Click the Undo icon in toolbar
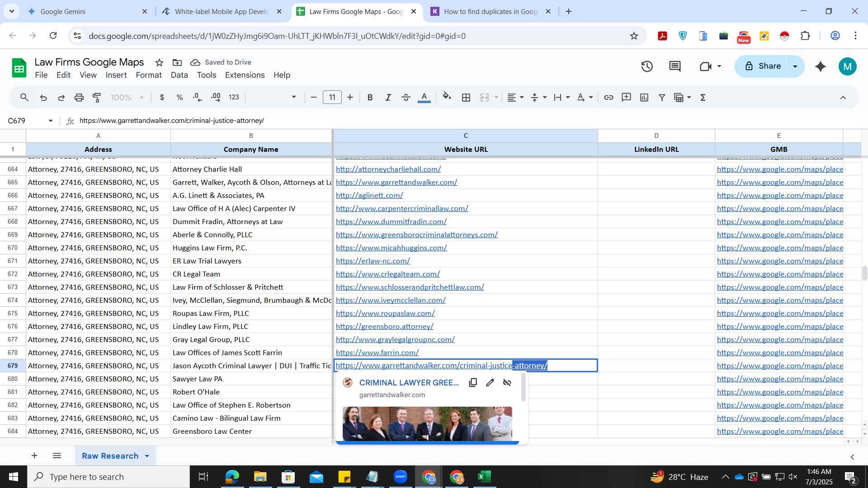868x488 pixels. coord(43,98)
